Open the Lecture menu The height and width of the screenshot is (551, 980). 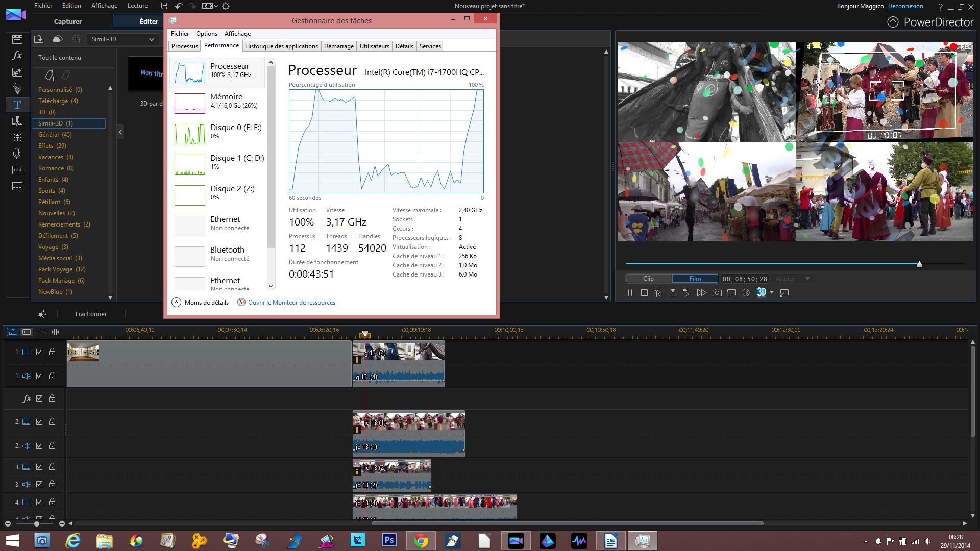click(x=137, y=6)
